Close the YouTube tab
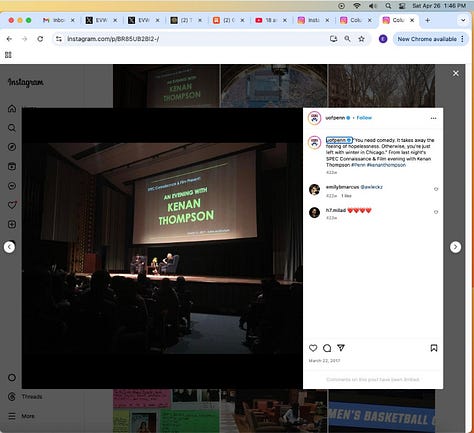474x433 pixels. pos(285,20)
